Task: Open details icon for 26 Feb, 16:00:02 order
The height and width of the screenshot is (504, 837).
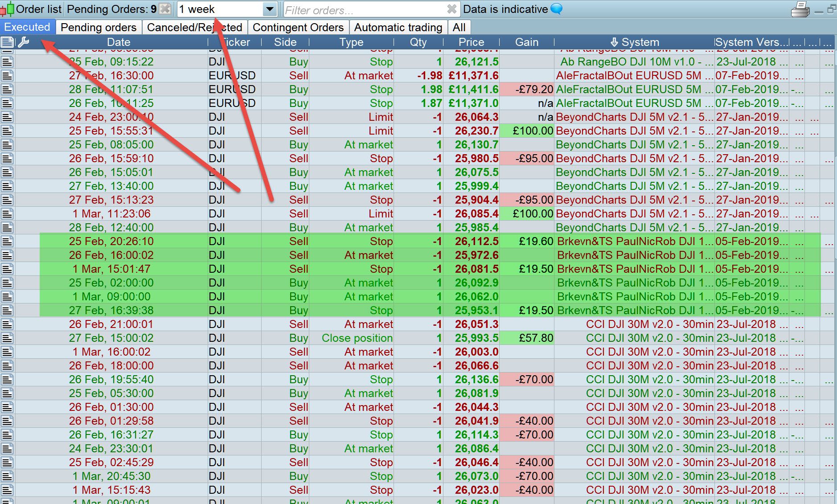Action: pyautogui.click(x=7, y=255)
